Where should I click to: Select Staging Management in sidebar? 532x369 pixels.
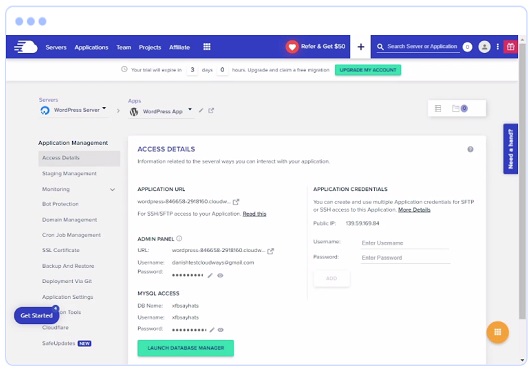point(69,173)
